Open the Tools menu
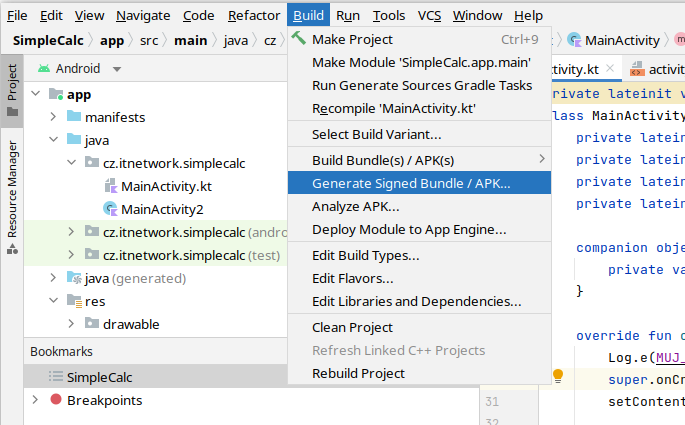 [389, 15]
